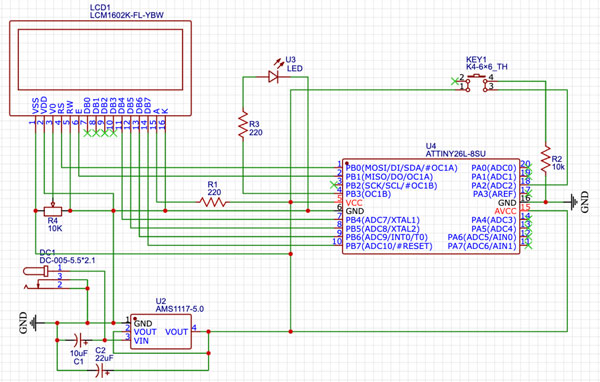Click the red VCC pin label on U4
Image resolution: width=600 pixels, height=382 pixels.
(354, 203)
